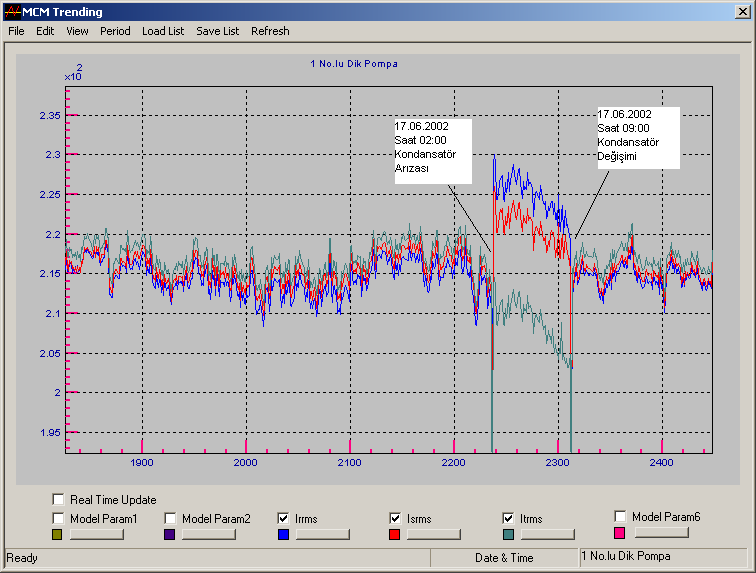Viewport: 756px width, 573px height.
Task: Click the MCM Trending title bar icon
Action: (x=12, y=12)
